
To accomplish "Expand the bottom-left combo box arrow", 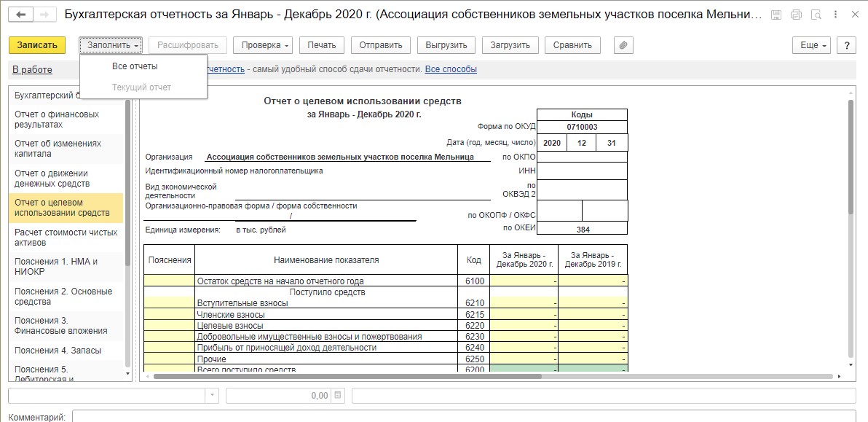I will (211, 396).
